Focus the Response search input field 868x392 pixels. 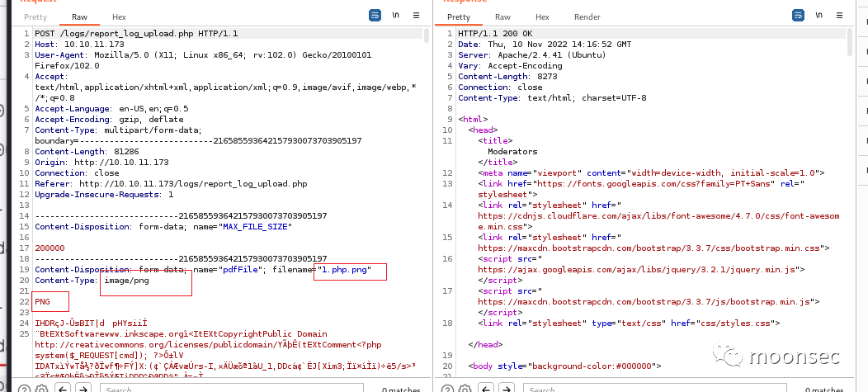tap(655, 390)
